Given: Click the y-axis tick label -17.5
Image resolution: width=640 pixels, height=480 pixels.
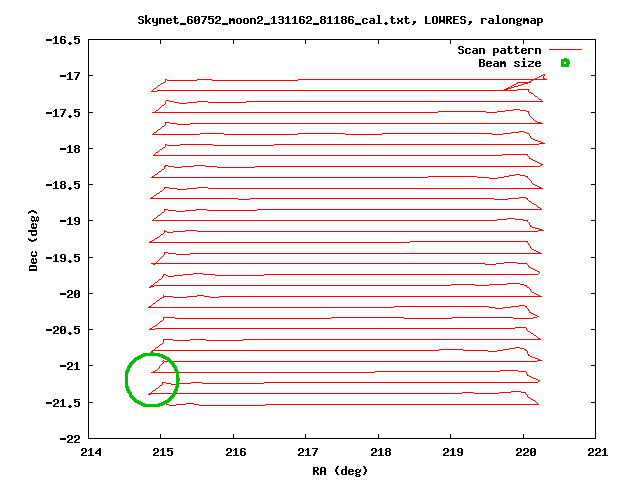Looking at the screenshot, I should pos(63,113).
